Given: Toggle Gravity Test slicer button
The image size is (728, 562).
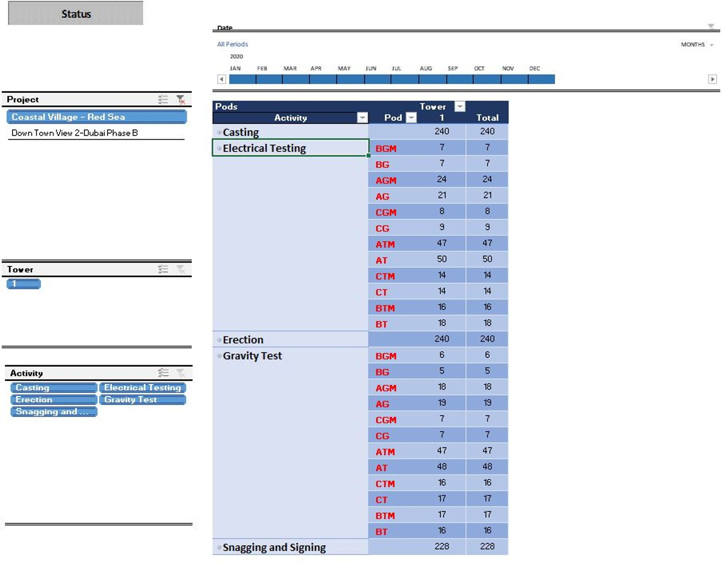Looking at the screenshot, I should pyautogui.click(x=142, y=400).
